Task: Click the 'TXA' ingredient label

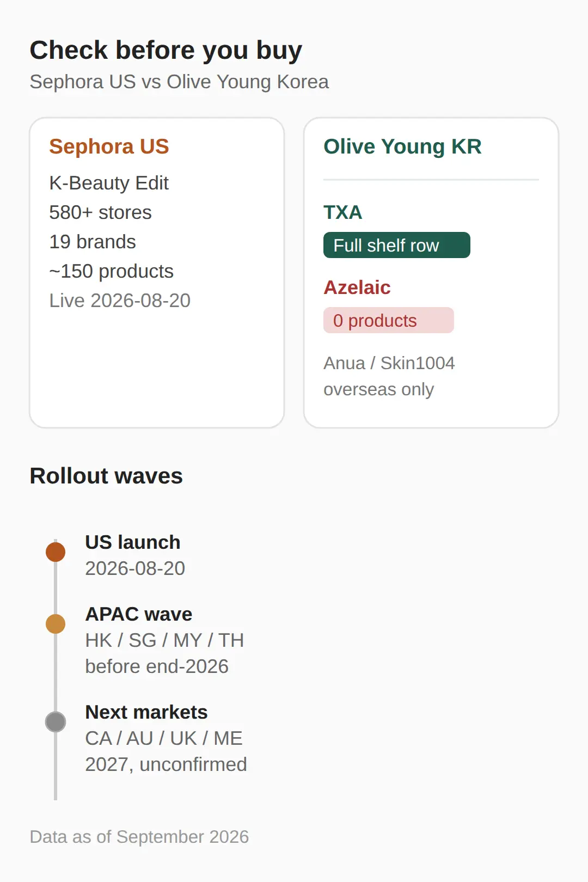Action: 342,212
